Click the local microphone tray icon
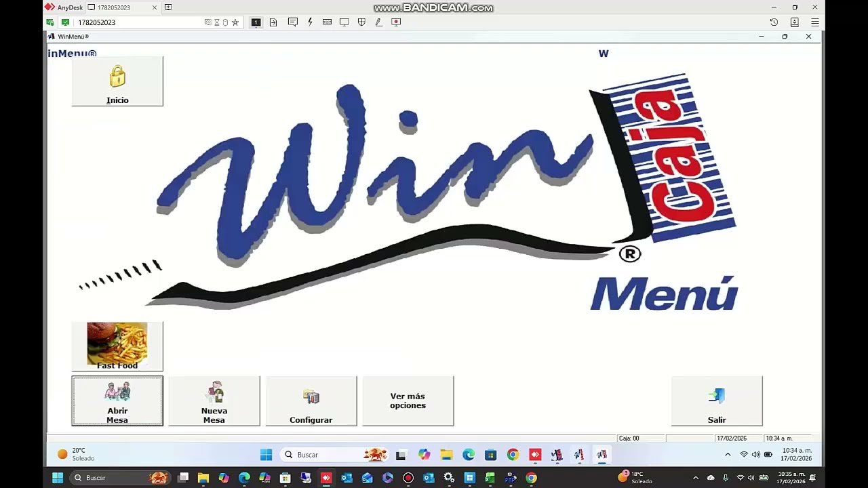 pos(726,478)
